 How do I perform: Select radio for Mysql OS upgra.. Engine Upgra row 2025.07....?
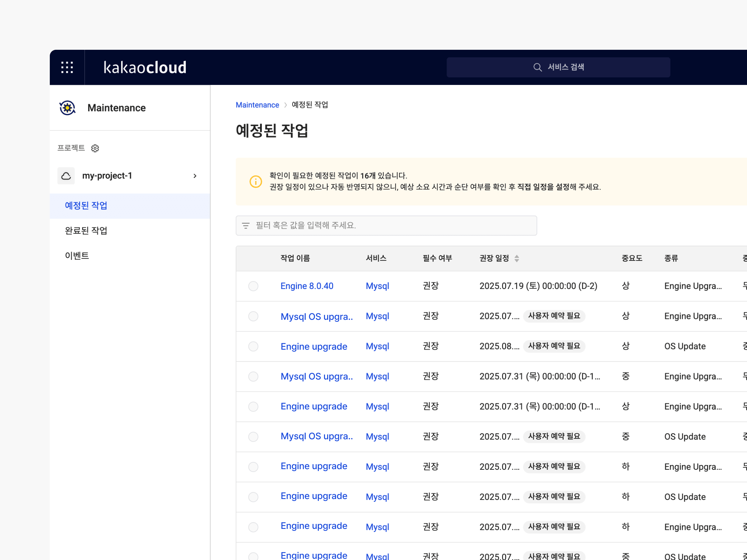point(253,316)
